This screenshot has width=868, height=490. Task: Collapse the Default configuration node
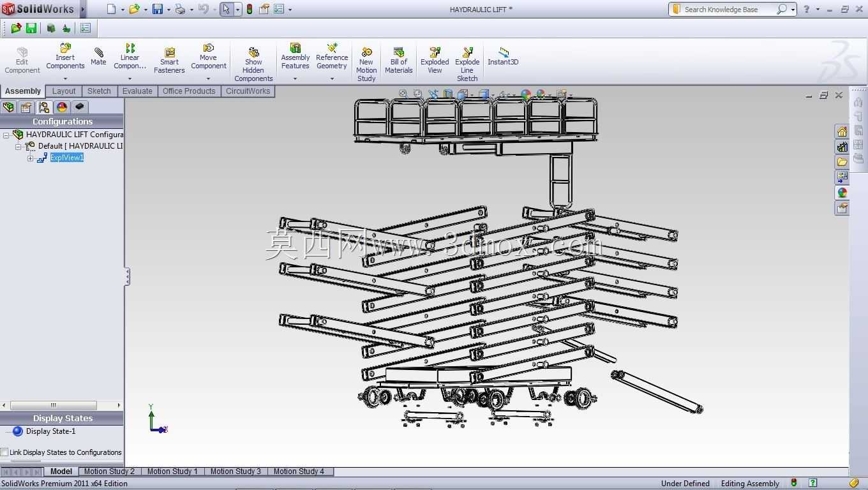[x=19, y=147]
